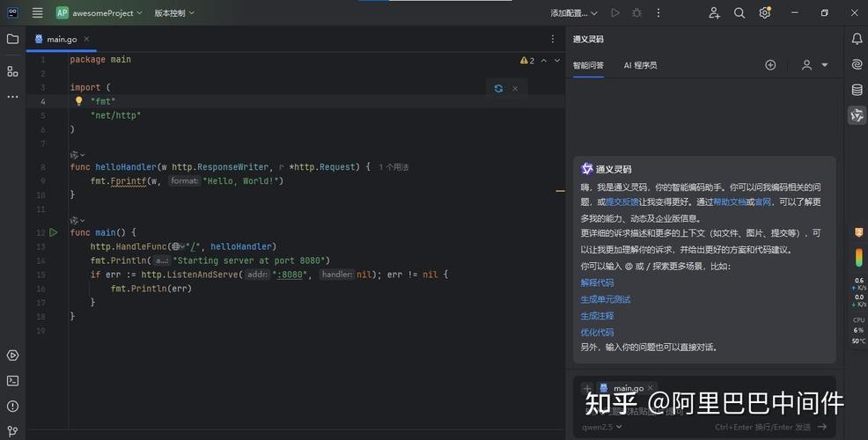Open the main hamburger menu
868x440 pixels.
pos(37,12)
